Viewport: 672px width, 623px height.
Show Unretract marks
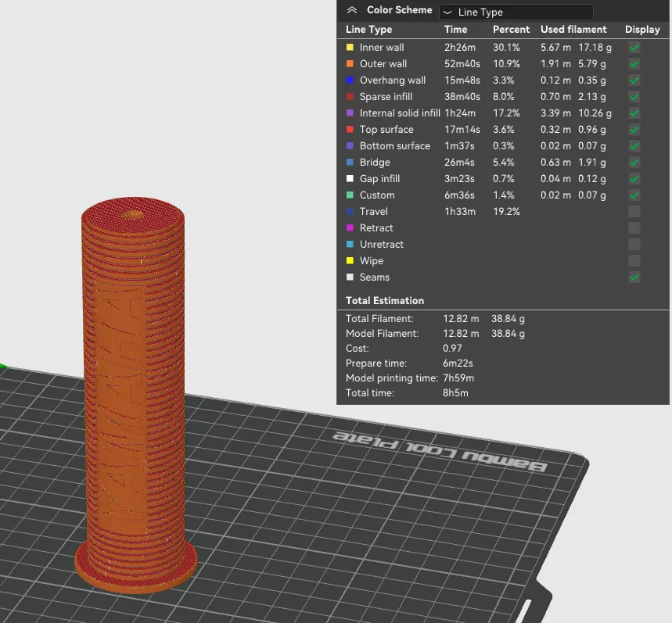[634, 244]
